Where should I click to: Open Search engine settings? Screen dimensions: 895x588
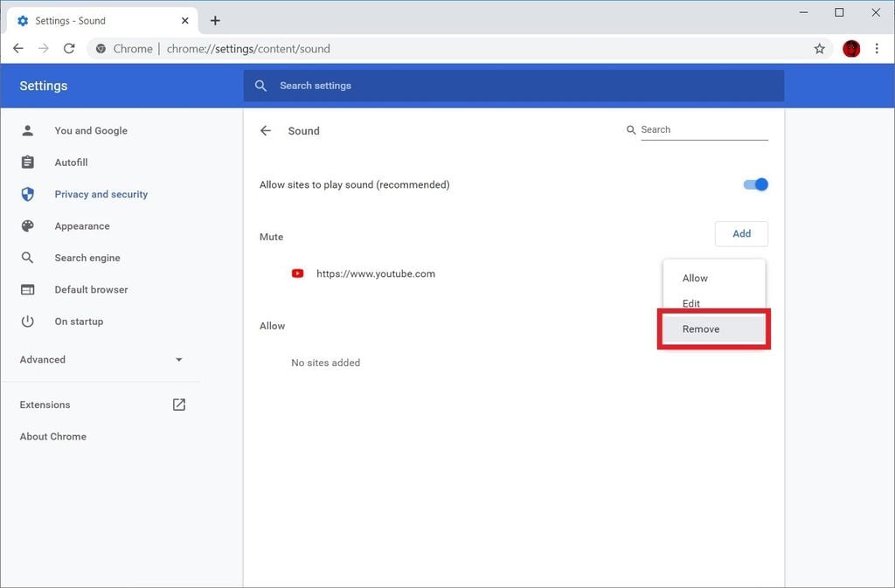[87, 258]
